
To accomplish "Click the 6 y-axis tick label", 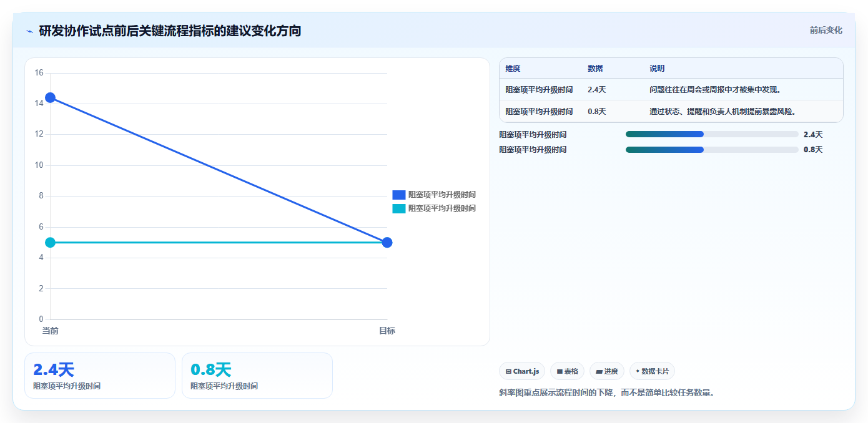I will coord(41,226).
